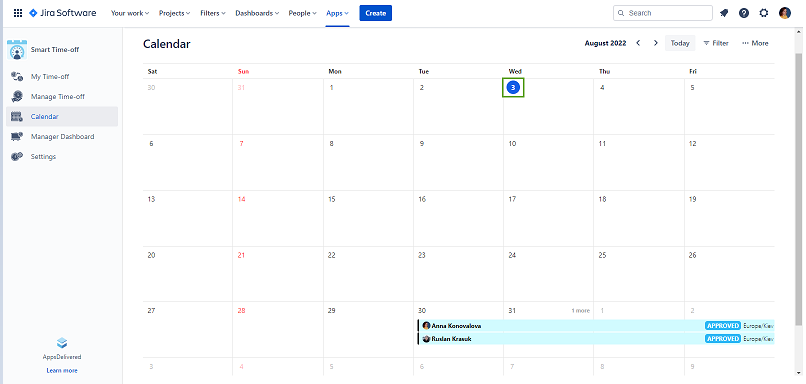Viewport: 806px width, 384px height.
Task: Expand the Apps dropdown
Action: click(337, 13)
